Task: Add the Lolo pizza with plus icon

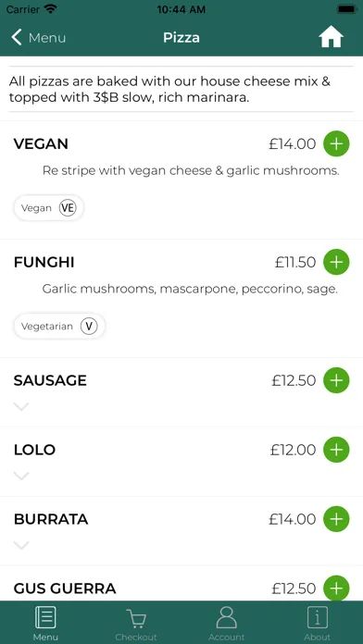Action: (336, 450)
